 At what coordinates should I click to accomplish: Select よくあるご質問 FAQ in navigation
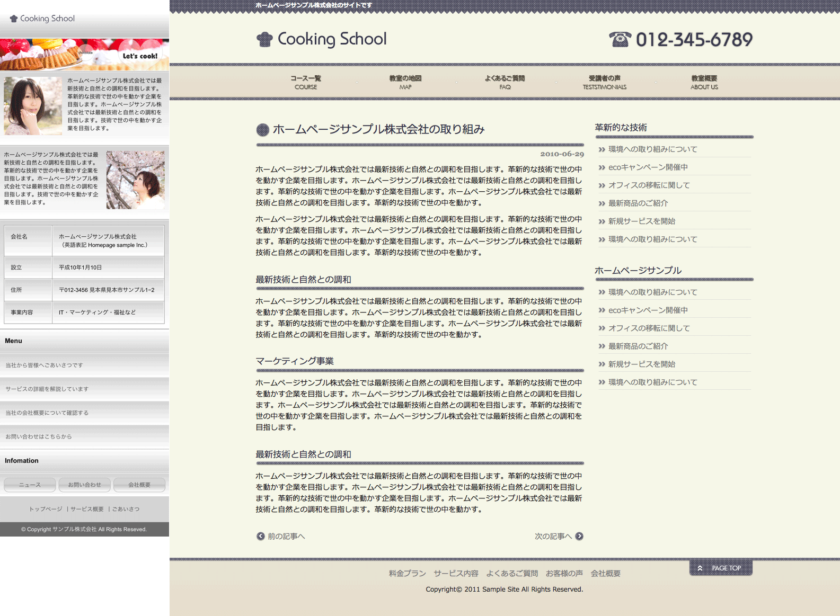tap(505, 82)
